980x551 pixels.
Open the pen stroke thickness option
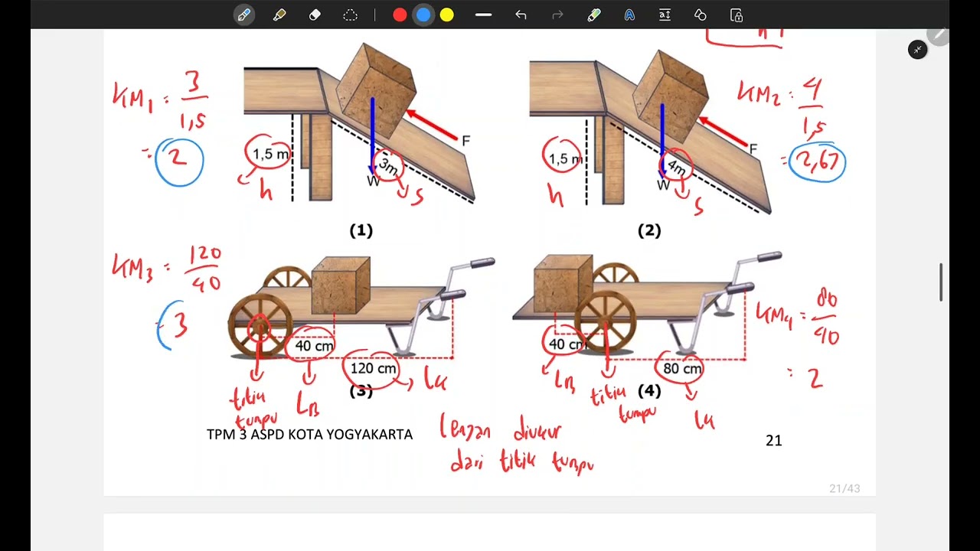483,15
